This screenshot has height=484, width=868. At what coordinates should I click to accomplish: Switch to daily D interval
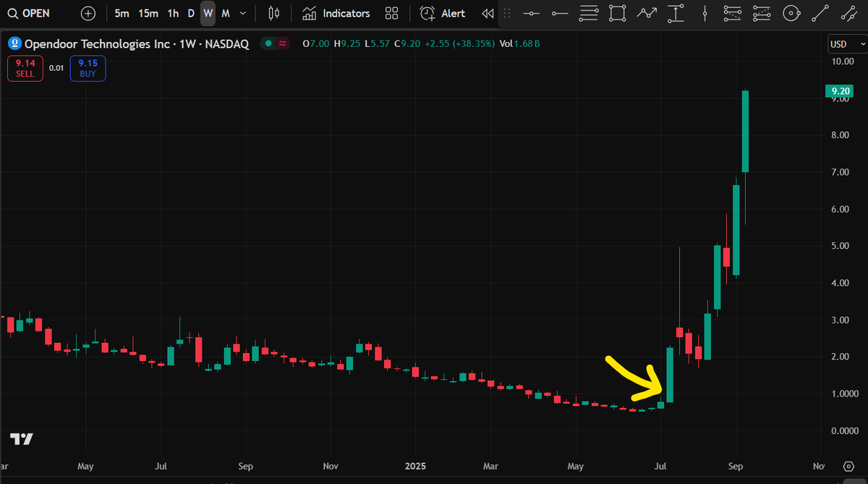coord(191,13)
